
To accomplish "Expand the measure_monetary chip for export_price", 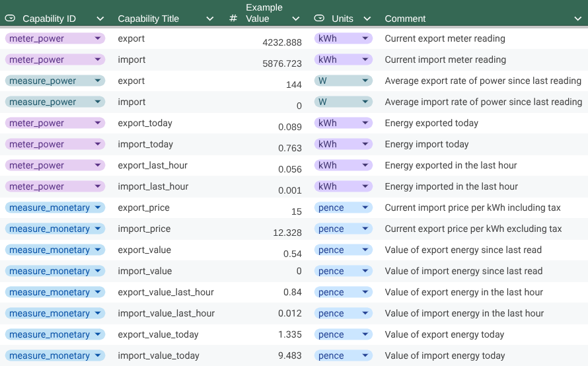I will click(x=55, y=207).
